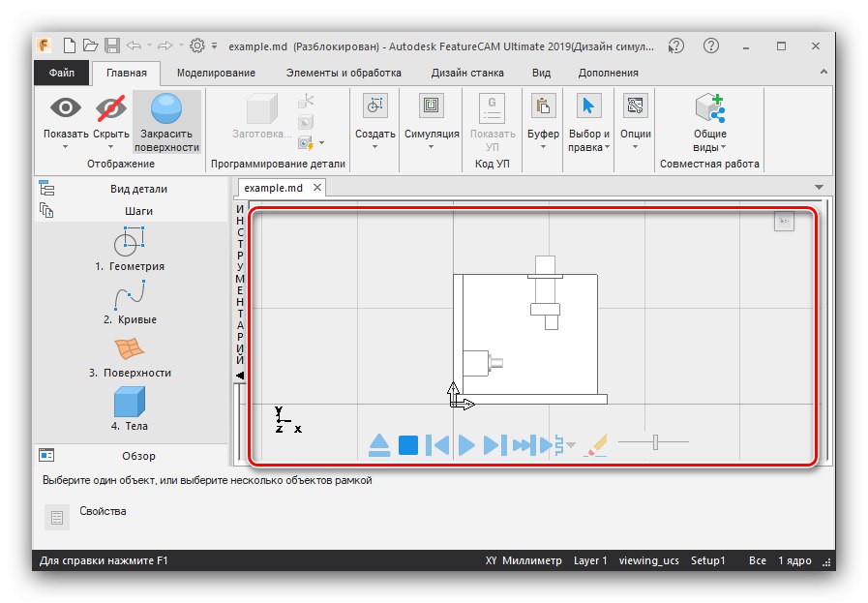Click the Буфер clipboard icon
Screen dimensions: 868x603
[x=543, y=106]
